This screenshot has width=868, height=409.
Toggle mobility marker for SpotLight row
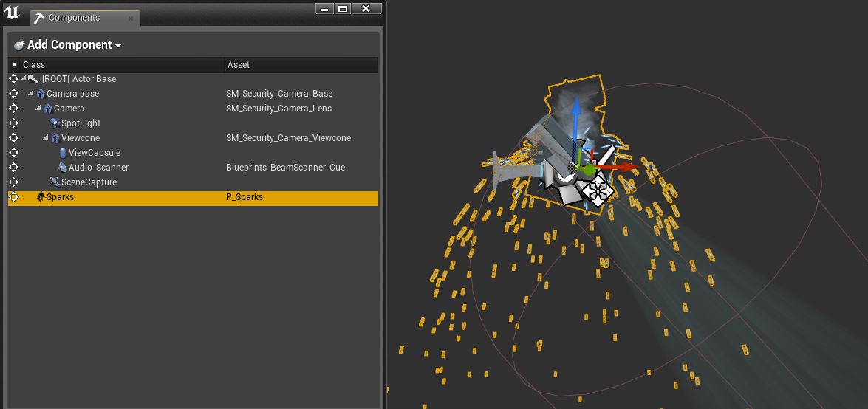14,123
